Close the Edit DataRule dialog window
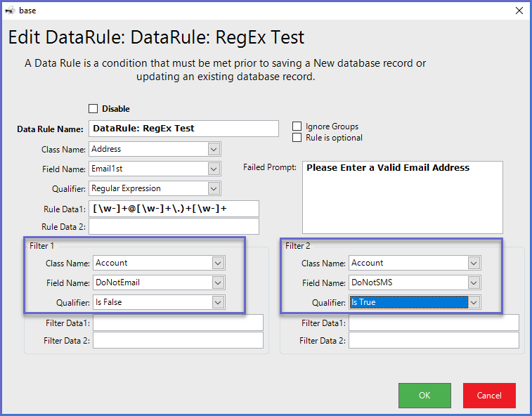 519,11
